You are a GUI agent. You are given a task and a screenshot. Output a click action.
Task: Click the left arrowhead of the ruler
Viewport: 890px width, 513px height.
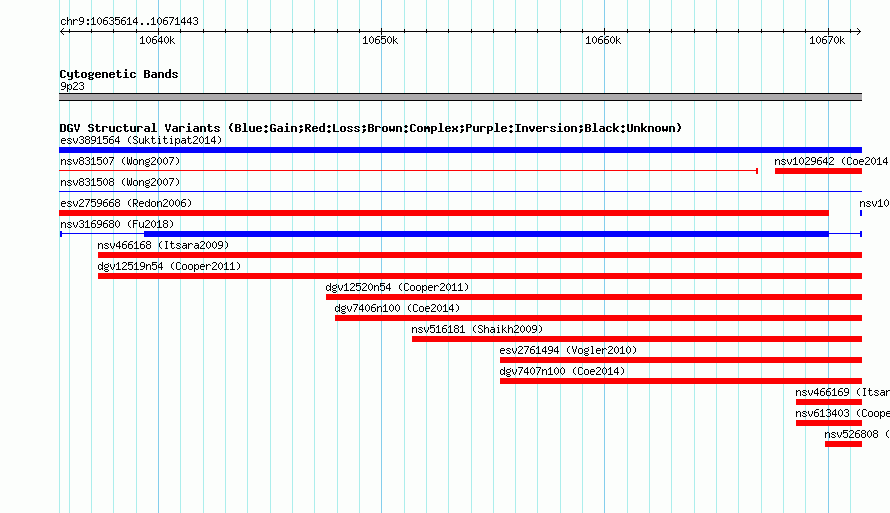click(x=62, y=31)
